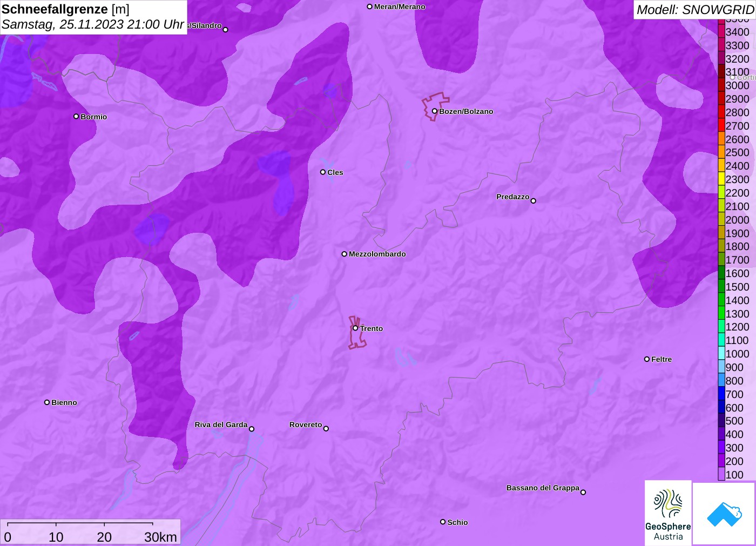The image size is (756, 546).
Task: Click the 1500 m green legend swatch
Action: coord(721,287)
